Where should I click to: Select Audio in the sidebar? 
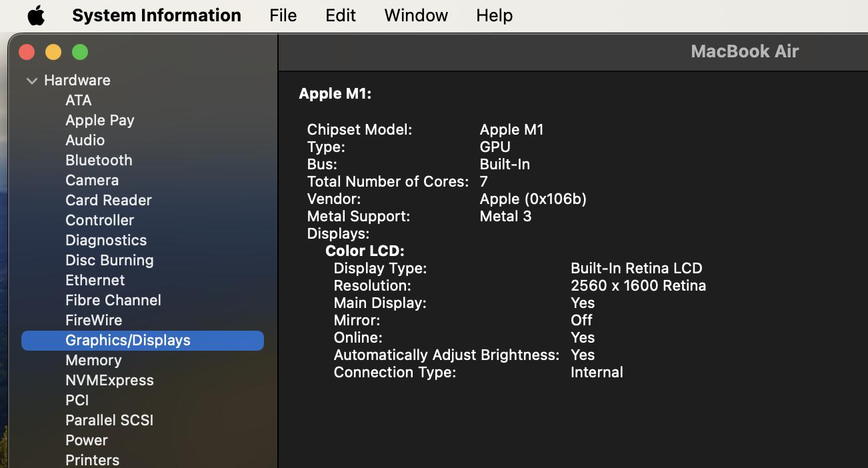click(85, 140)
